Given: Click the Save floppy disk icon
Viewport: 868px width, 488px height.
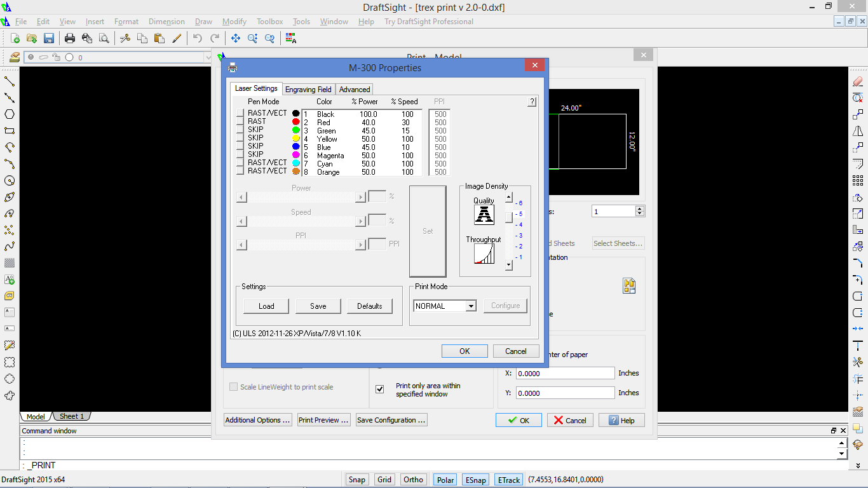Looking at the screenshot, I should coord(48,38).
